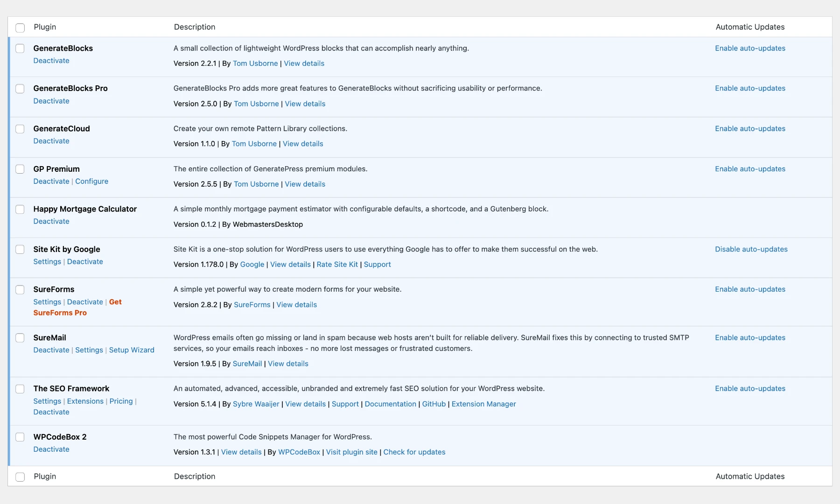The height and width of the screenshot is (504, 840).
Task: View details for Site Kit version 1.178.0
Action: tap(290, 265)
